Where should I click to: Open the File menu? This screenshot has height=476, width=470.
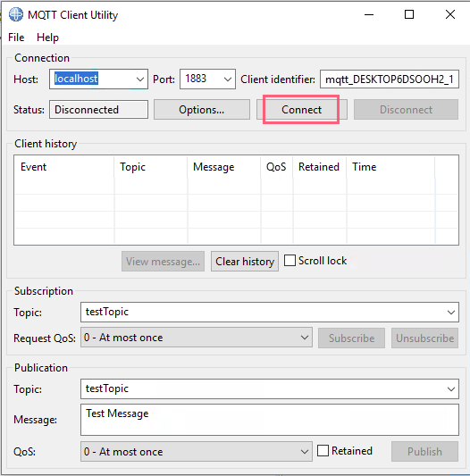click(x=16, y=38)
